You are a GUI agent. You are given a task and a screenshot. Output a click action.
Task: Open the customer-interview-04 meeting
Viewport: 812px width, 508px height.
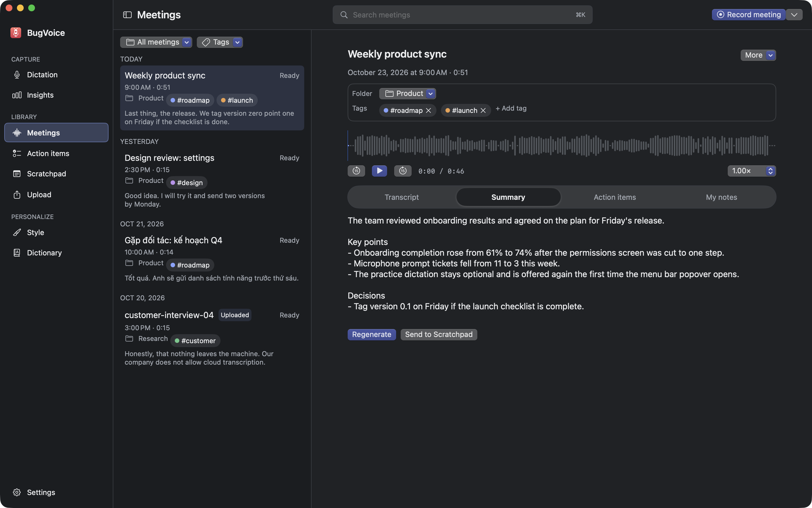coord(212,338)
